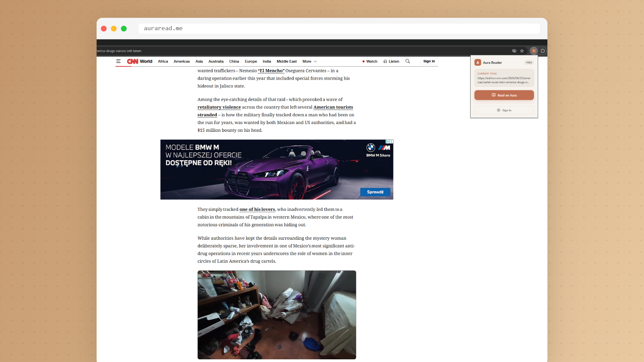
Task: Click the Aura Reader extension icon in toolbar
Action: pyautogui.click(x=533, y=51)
